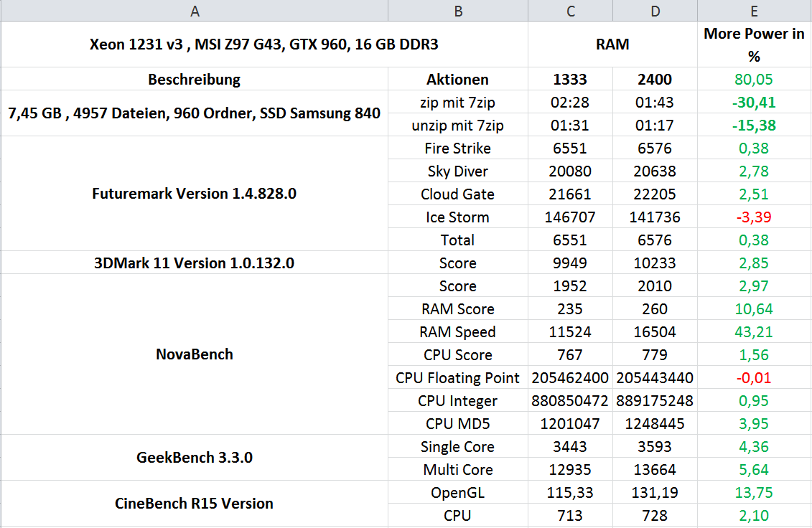Select the Ice Storm cell
The height and width of the screenshot is (528, 812).
click(x=458, y=217)
